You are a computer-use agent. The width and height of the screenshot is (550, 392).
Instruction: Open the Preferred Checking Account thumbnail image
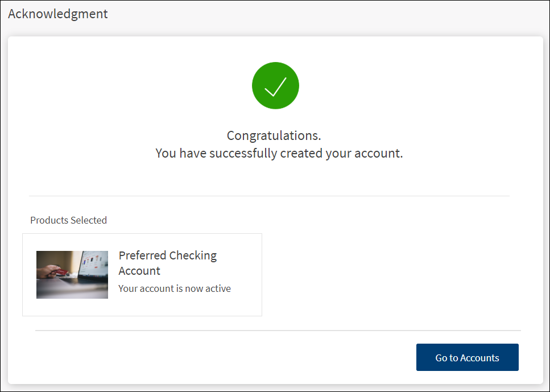tap(72, 275)
